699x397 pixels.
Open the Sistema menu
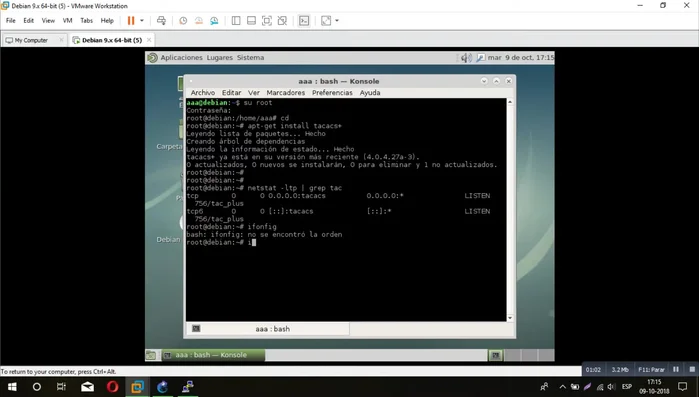pos(251,57)
